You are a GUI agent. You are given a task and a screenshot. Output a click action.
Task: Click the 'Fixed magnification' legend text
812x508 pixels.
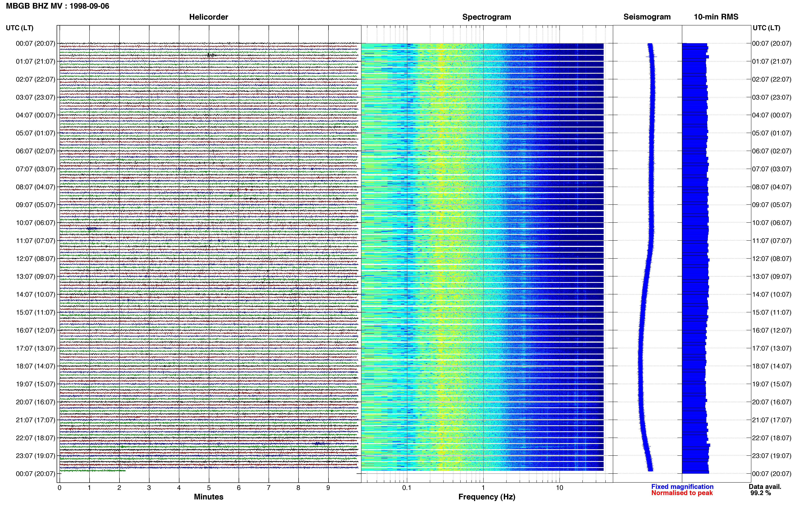[x=682, y=486]
